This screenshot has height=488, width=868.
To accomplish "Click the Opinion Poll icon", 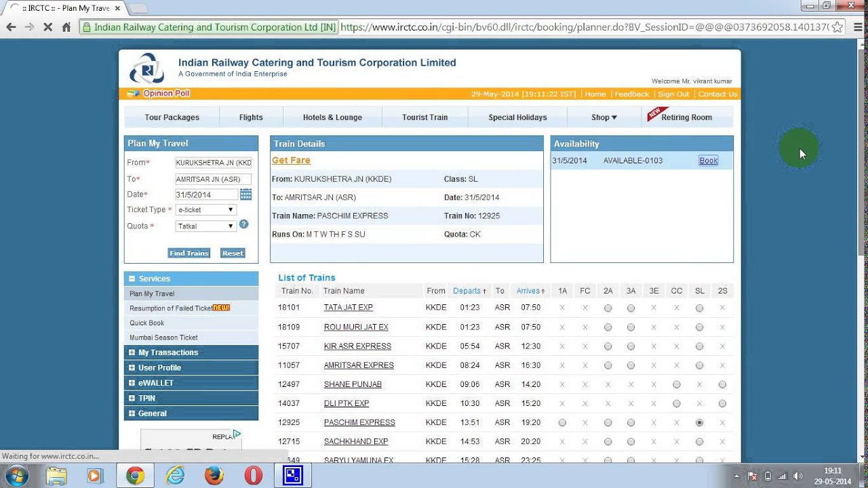I will (x=134, y=94).
